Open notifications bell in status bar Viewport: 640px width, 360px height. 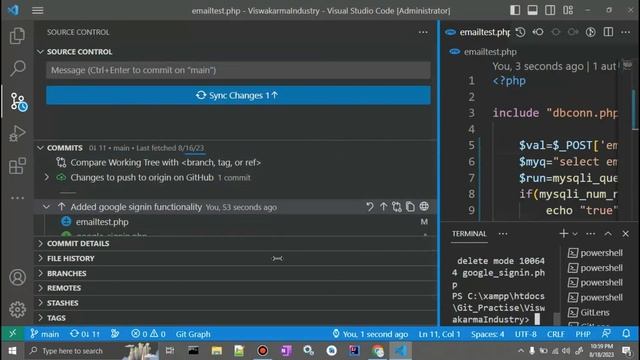tap(626, 334)
